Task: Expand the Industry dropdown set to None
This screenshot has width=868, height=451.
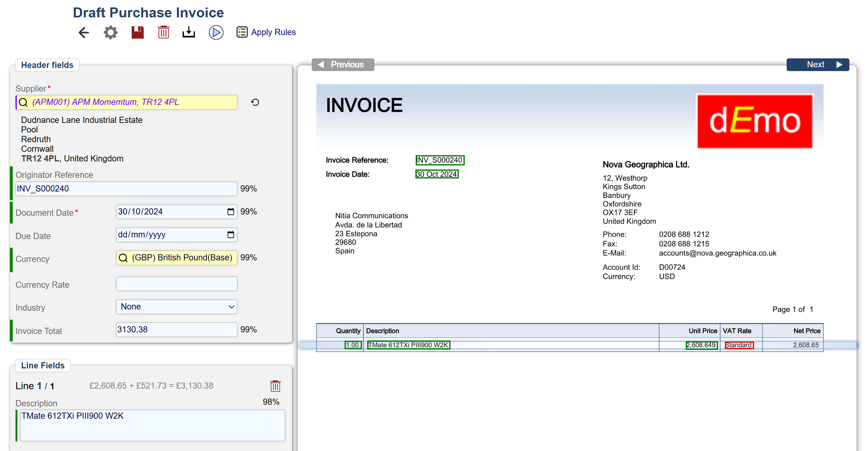Action: (177, 307)
